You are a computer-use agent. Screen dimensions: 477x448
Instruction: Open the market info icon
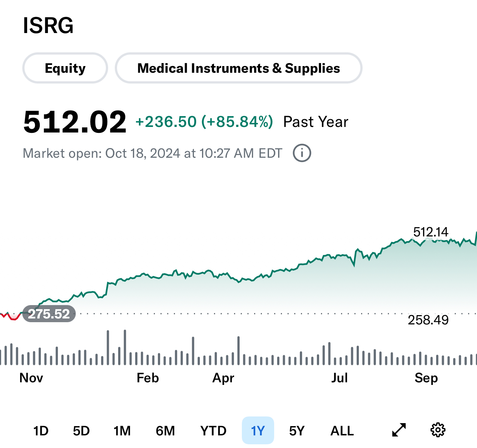[302, 153]
